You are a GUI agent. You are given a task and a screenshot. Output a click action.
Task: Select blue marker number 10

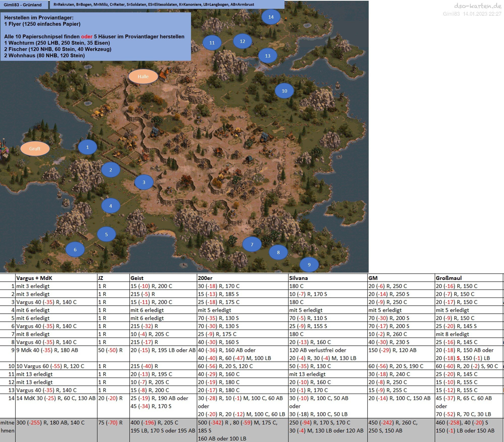point(284,91)
